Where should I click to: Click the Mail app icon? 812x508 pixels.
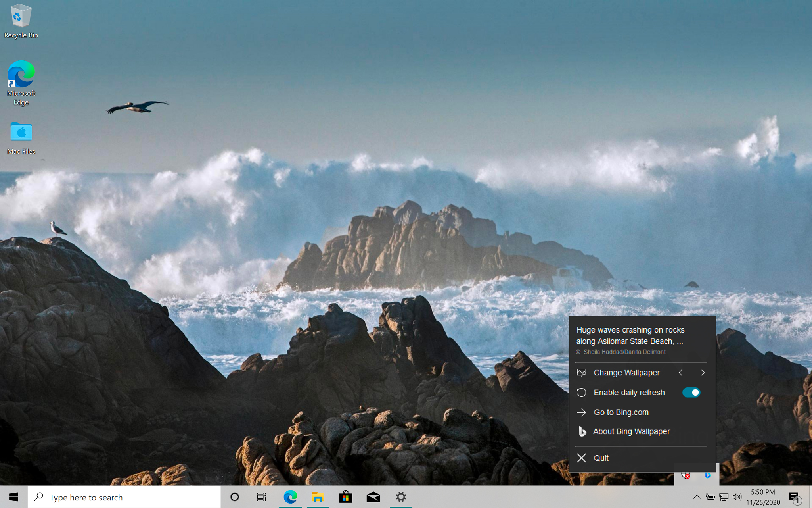pyautogui.click(x=373, y=497)
